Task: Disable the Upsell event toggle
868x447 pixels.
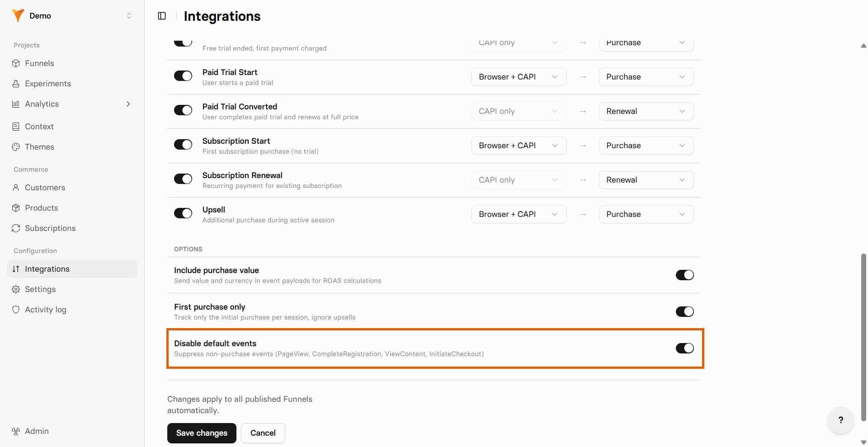Action: pos(183,213)
